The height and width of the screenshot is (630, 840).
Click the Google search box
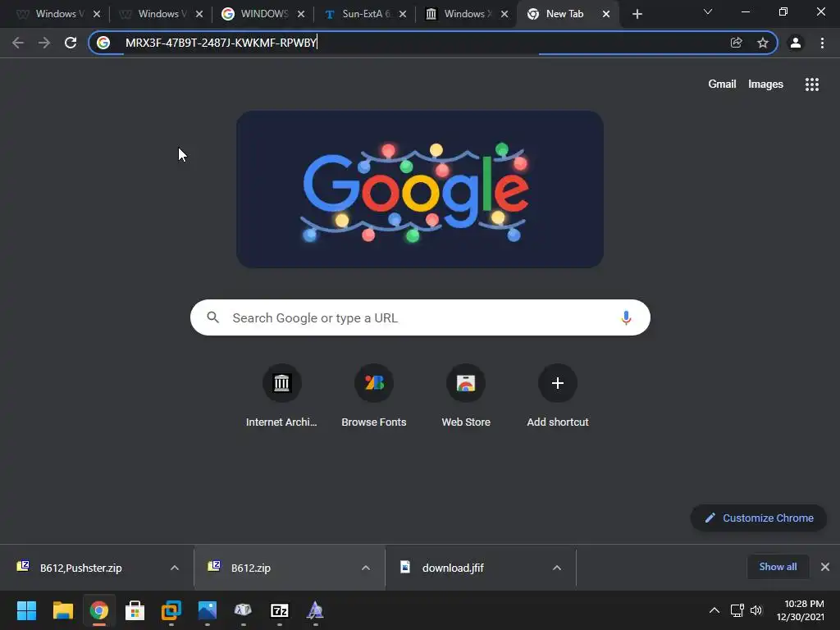[420, 317]
